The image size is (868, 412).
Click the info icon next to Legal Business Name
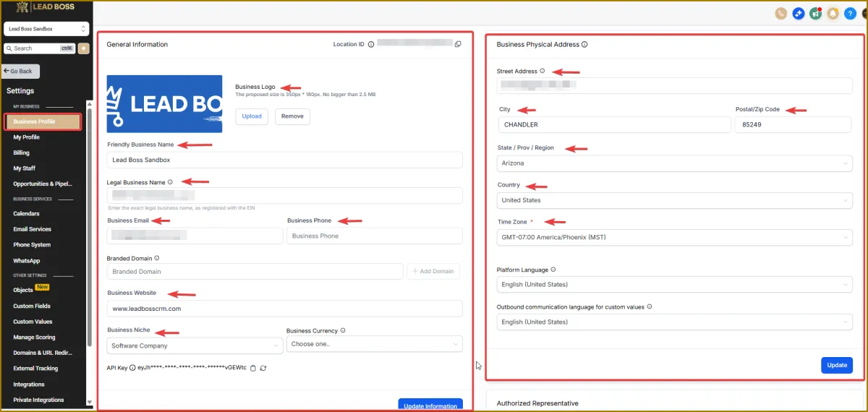pyautogui.click(x=170, y=182)
